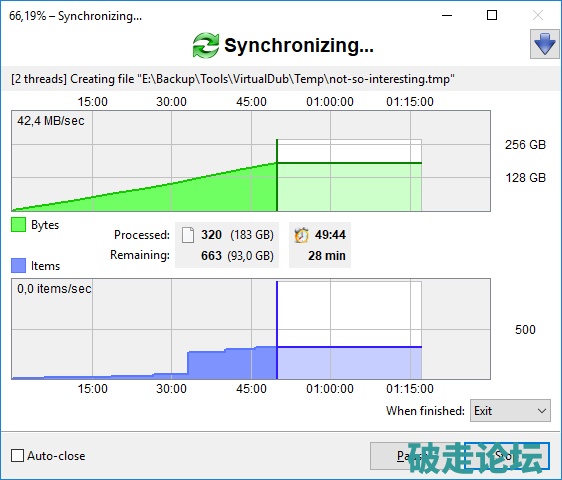Click the processed files document icon
This screenshot has width=562, height=480.
coord(188,235)
